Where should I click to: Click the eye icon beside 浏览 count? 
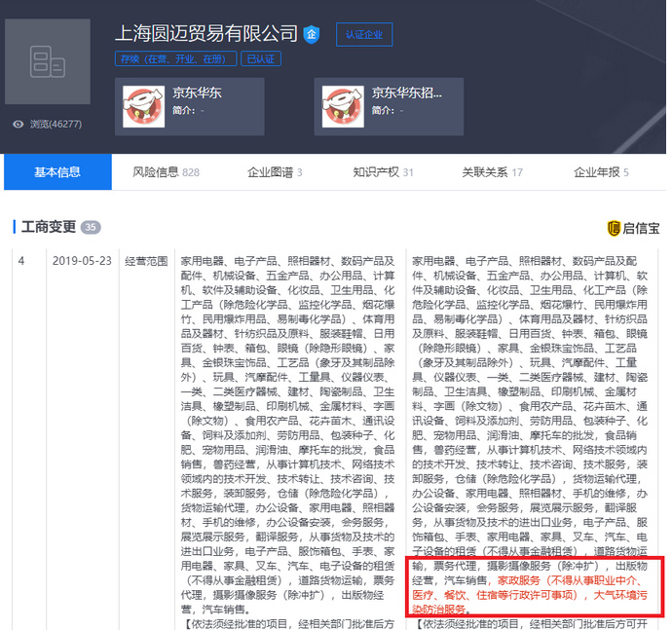tap(18, 125)
